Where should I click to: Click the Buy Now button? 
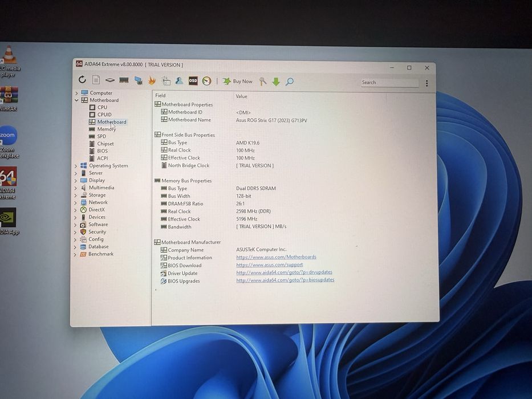(x=238, y=81)
